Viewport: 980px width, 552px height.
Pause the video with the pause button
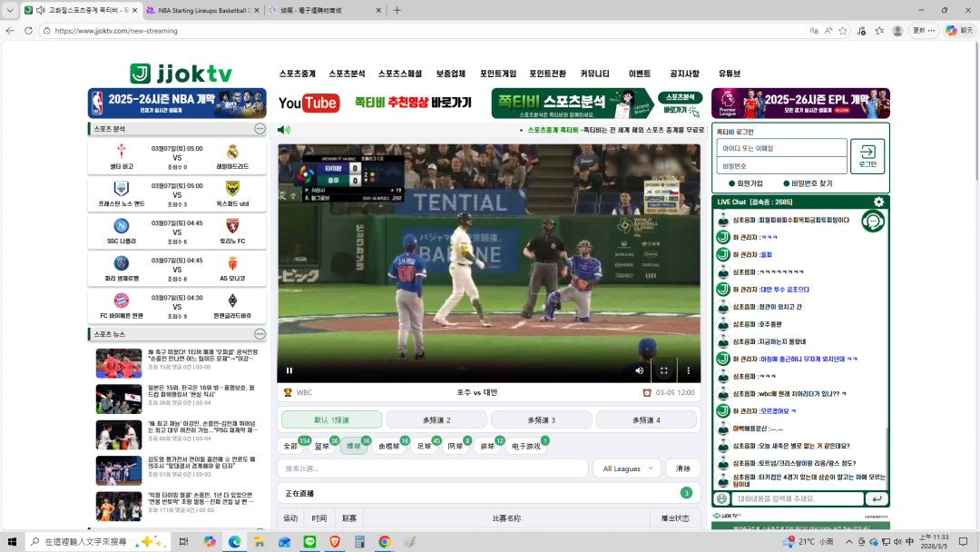(289, 370)
